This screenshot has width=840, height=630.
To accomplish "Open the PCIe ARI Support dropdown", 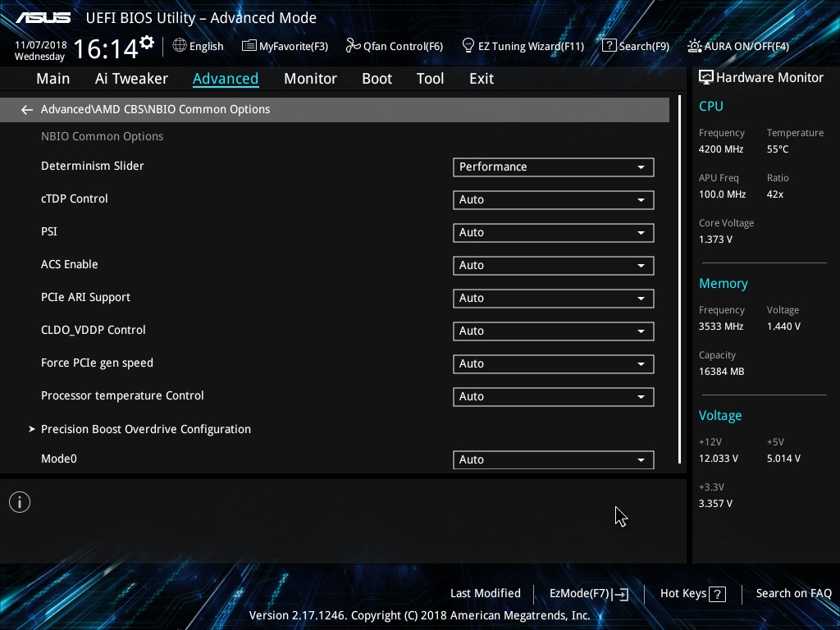I will 554,299.
